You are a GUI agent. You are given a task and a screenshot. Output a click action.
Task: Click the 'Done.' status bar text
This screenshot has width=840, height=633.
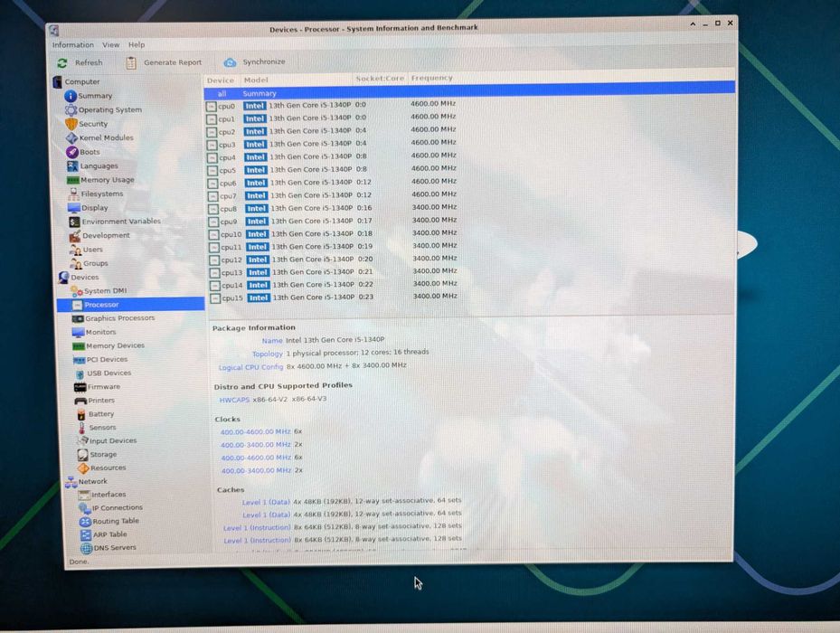point(79,562)
